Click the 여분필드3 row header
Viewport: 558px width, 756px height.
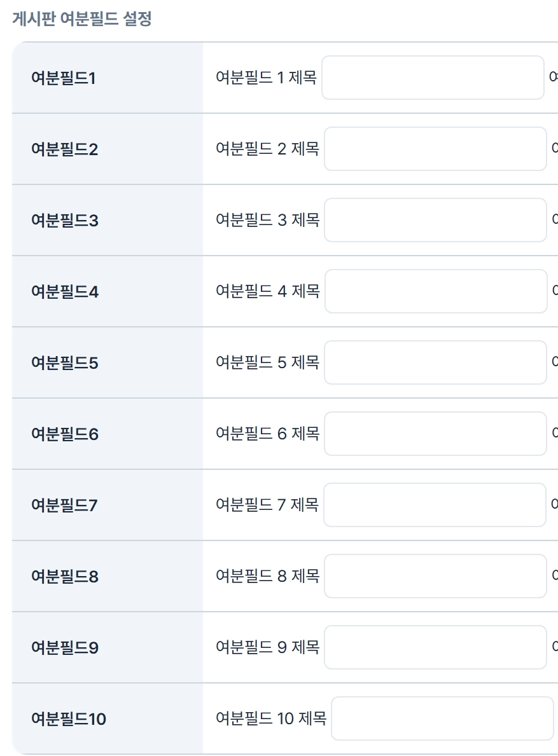coord(64,221)
